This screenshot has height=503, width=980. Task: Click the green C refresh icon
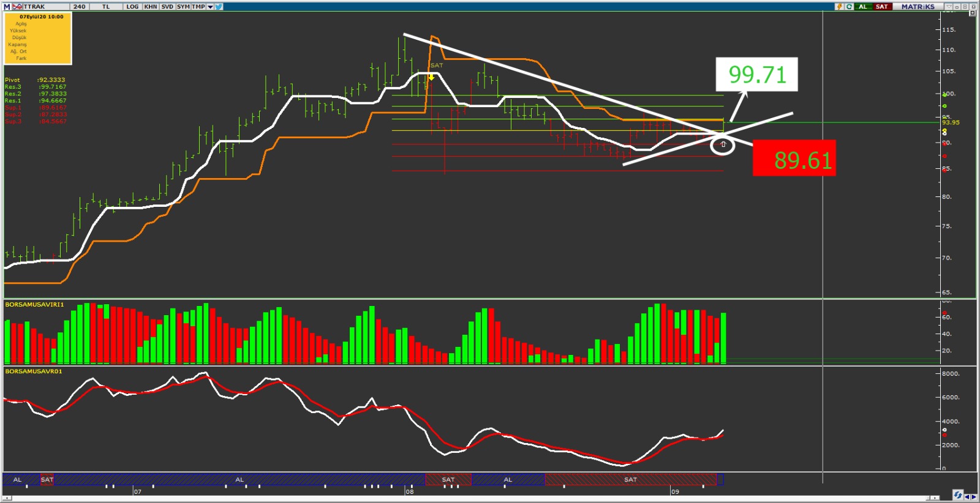point(849,7)
